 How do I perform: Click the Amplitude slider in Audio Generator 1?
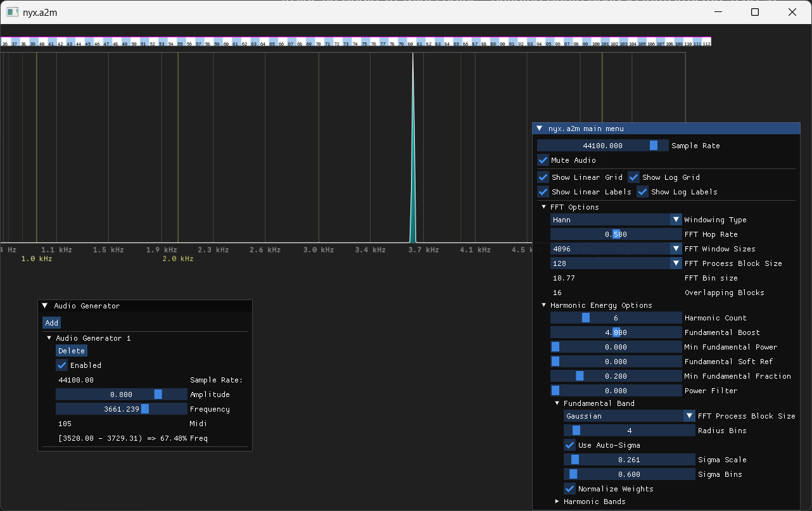pos(122,394)
